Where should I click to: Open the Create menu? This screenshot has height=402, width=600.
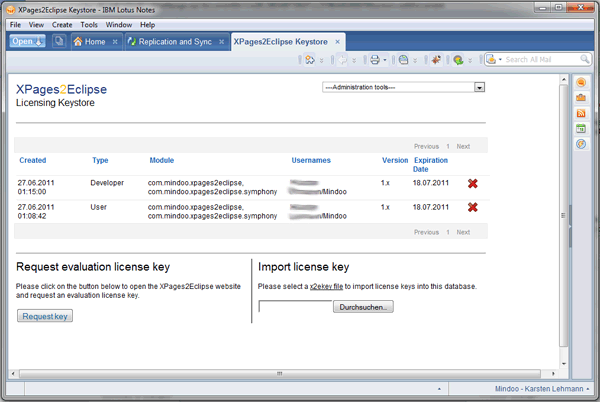pyautogui.click(x=62, y=24)
